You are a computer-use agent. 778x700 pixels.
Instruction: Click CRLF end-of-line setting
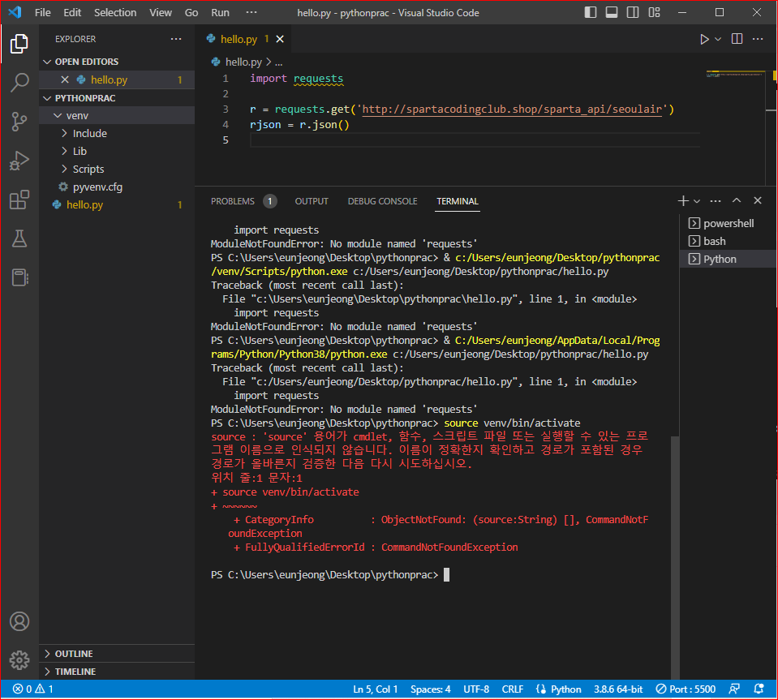pyautogui.click(x=513, y=689)
